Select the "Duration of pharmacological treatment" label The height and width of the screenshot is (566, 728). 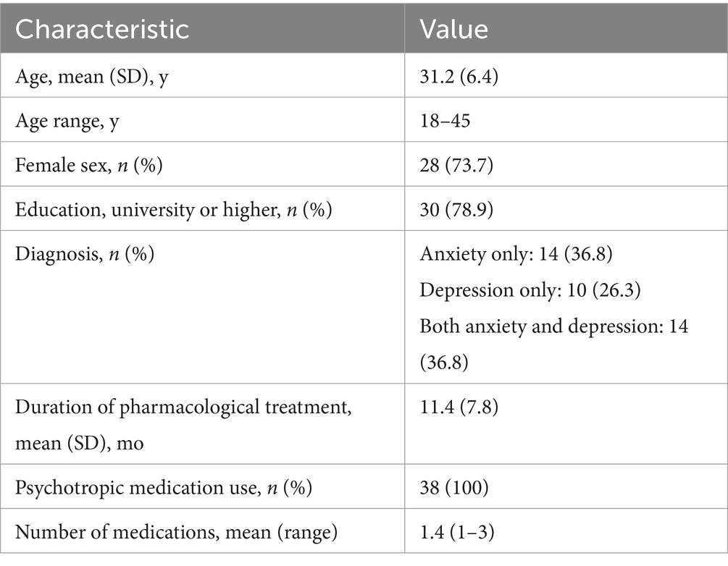(x=183, y=407)
